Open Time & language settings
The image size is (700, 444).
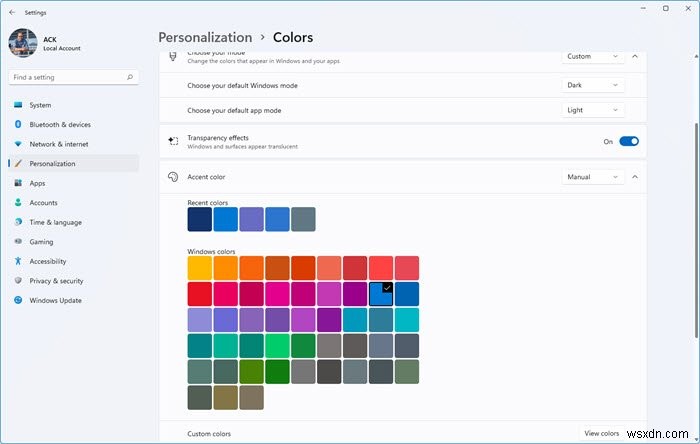(x=55, y=222)
